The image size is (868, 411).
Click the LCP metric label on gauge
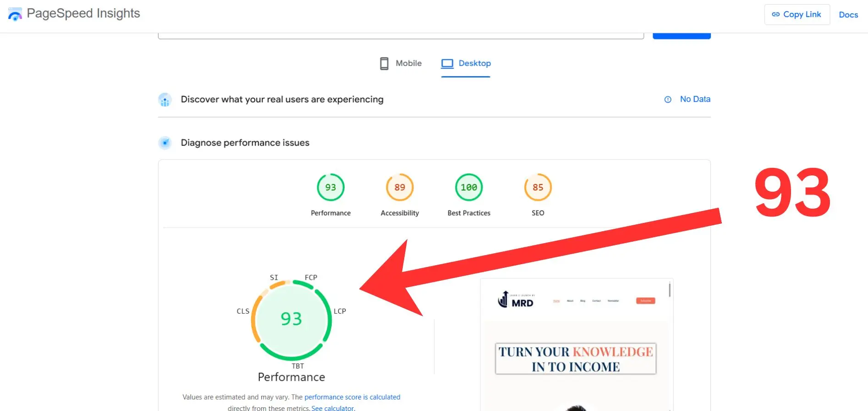coord(340,311)
